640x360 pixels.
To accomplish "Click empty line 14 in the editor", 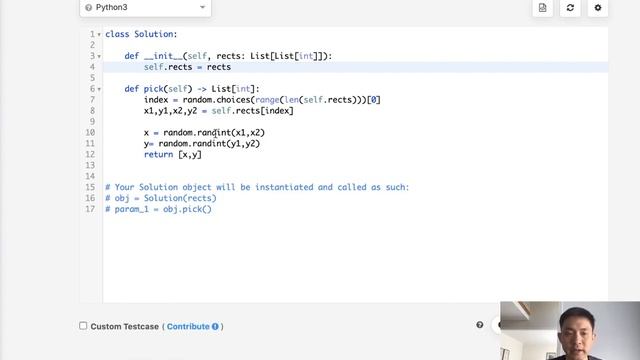I will (355, 176).
